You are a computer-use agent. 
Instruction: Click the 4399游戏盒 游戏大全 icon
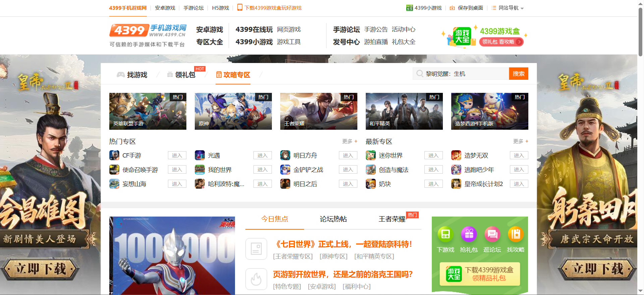pyautogui.click(x=461, y=37)
